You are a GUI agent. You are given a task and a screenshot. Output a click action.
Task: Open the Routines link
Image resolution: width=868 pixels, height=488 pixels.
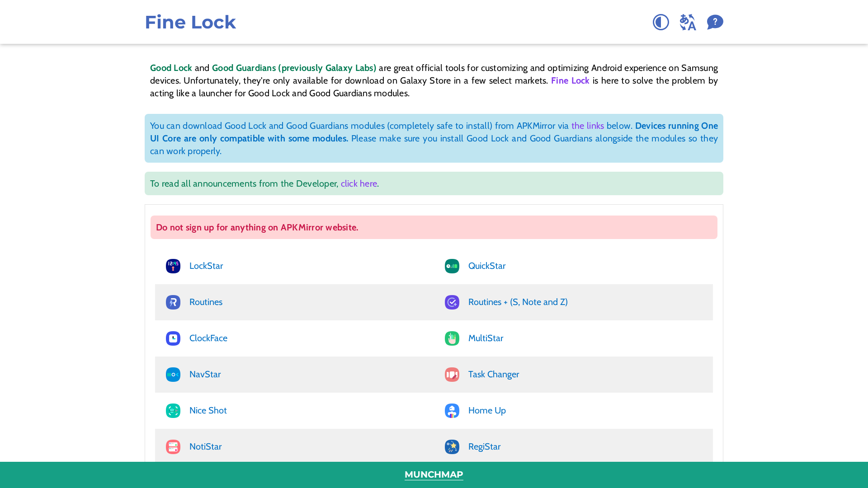pos(206,302)
